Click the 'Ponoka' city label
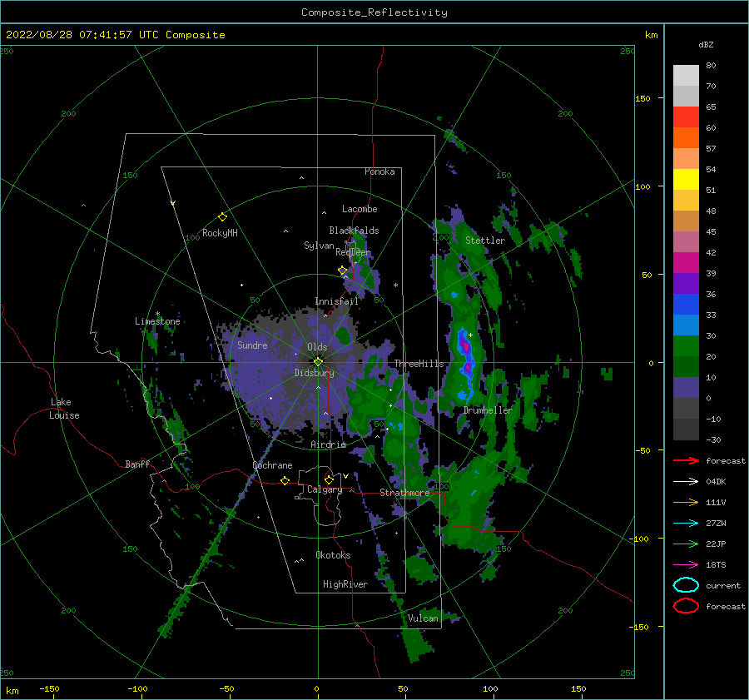This screenshot has height=700, width=749. pyautogui.click(x=379, y=171)
